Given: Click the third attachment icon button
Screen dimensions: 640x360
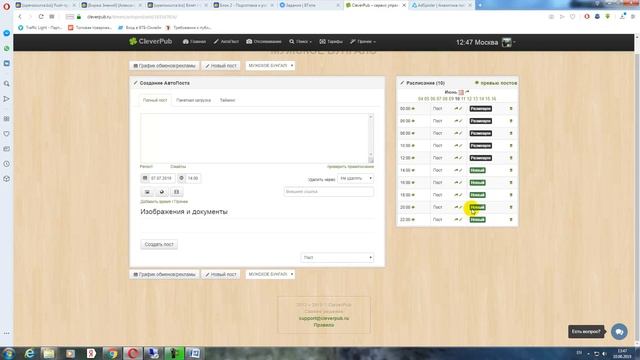Looking at the screenshot, I should click(x=176, y=192).
